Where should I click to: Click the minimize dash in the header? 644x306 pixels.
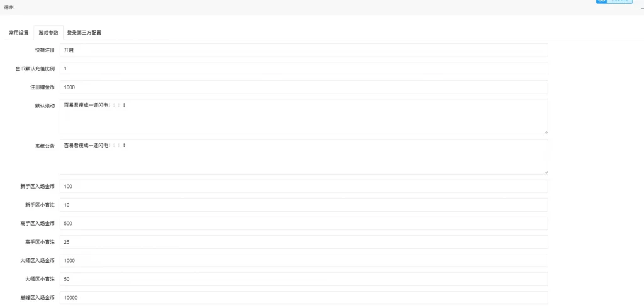click(x=641, y=7)
